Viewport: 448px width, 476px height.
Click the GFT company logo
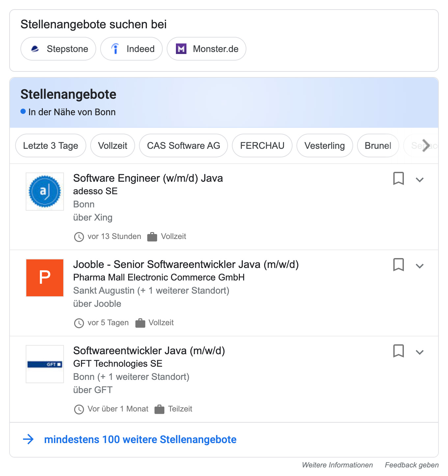[x=45, y=364]
